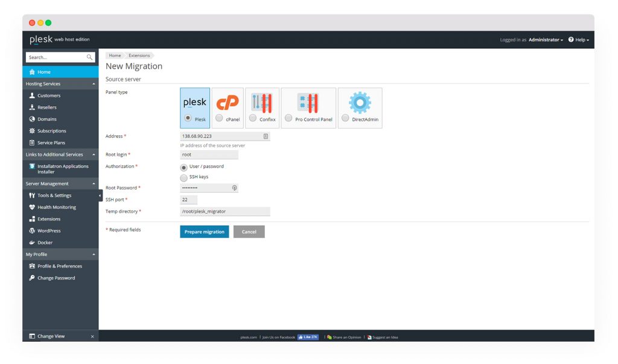Click the Home breadcrumb

(115, 56)
